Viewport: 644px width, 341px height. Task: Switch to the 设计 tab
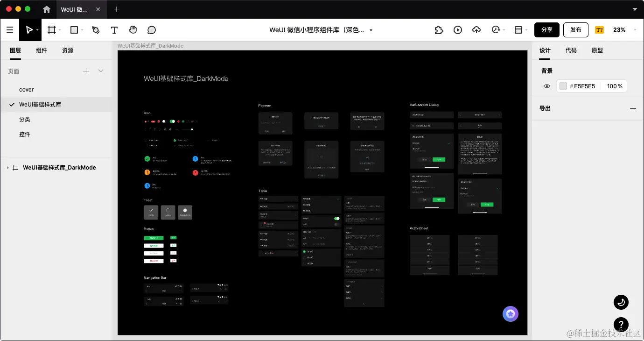click(545, 50)
